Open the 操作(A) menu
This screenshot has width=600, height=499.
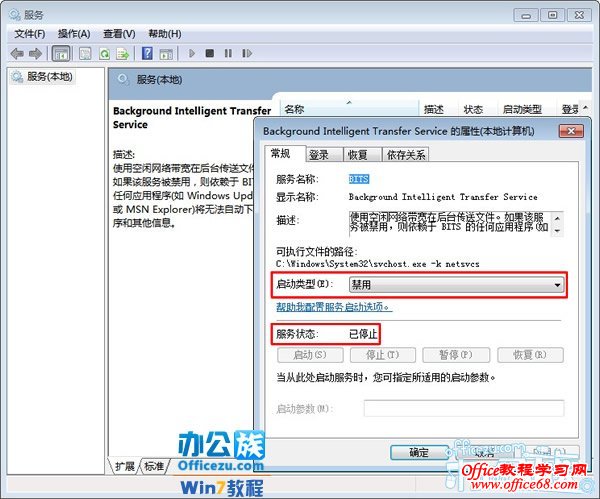click(x=74, y=34)
